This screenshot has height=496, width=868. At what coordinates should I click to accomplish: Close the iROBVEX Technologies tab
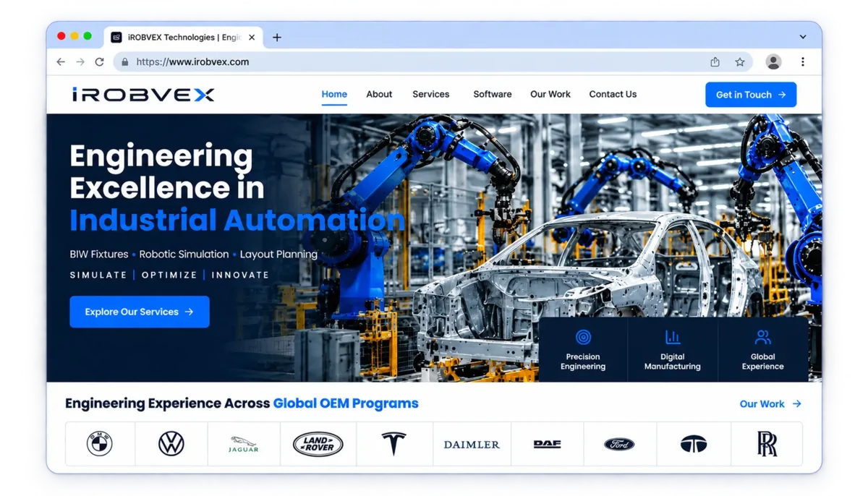[x=252, y=38]
